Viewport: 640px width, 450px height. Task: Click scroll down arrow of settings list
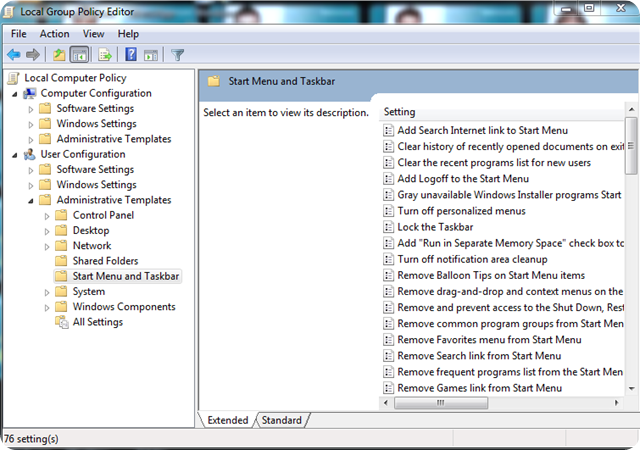(x=631, y=388)
